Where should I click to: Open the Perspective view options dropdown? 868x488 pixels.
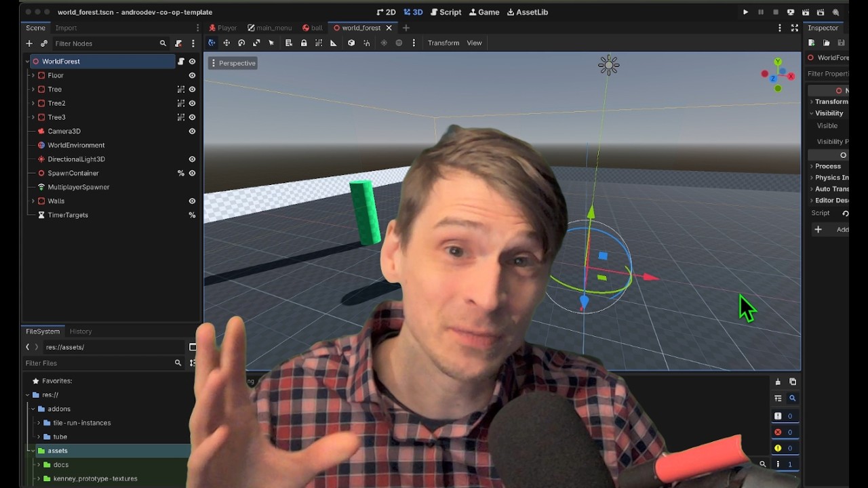click(x=233, y=63)
